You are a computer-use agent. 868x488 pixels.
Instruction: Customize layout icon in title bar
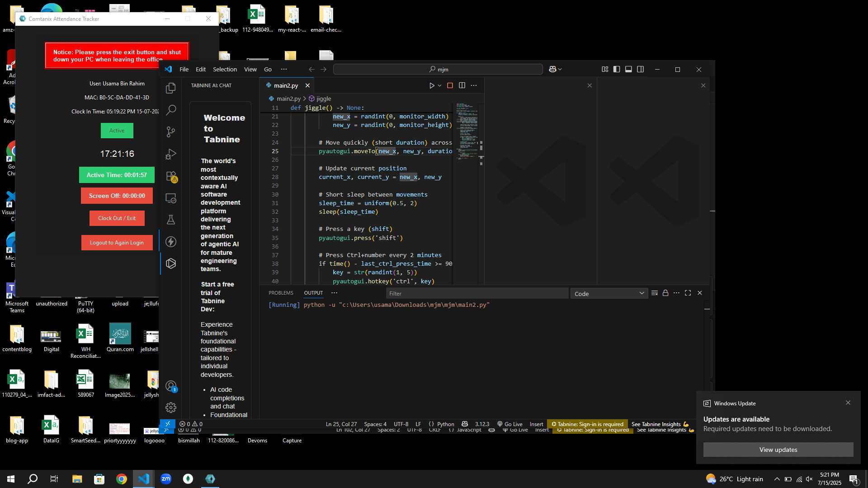coord(605,69)
